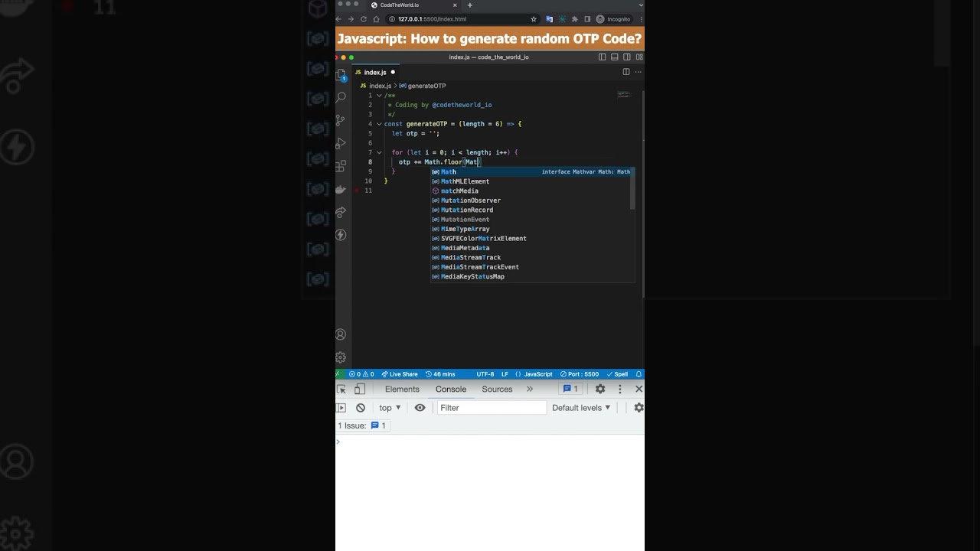This screenshot has width=980, height=551.
Task: Select the CodeTheWorld.io browser tab
Action: 414,5
